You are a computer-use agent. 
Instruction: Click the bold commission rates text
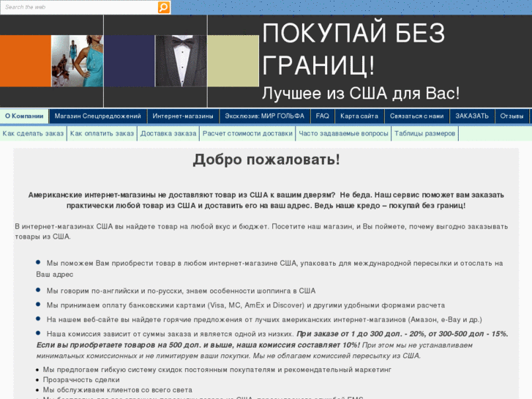271,340
